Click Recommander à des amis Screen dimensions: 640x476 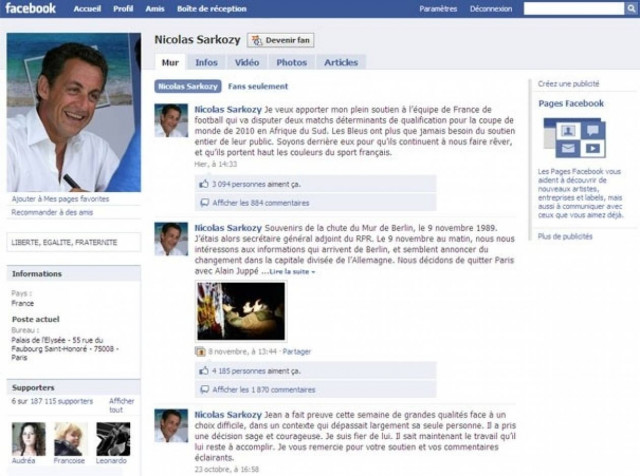[52, 212]
